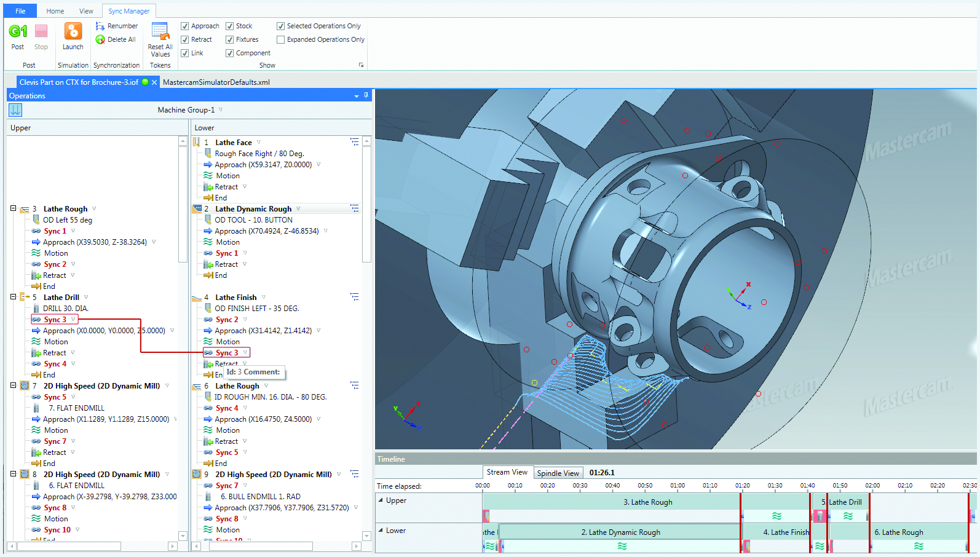Screen dimensions: 980x557
Task: Click 2D Dynamic Mill operation 7 icon
Action: pyautogui.click(x=25, y=385)
